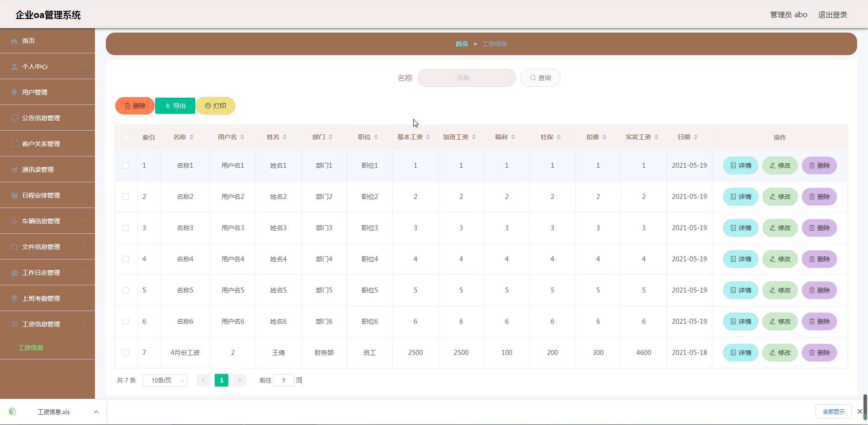Click the home icon beside 首页 in sidebar
This screenshot has width=868, height=425.
(14, 41)
